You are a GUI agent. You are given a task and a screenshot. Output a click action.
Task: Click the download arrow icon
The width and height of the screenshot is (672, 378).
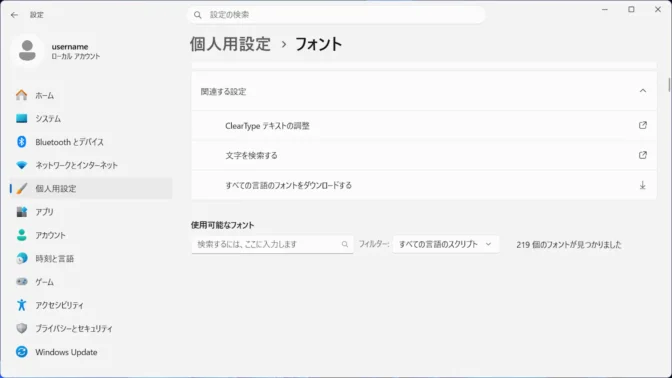pos(642,185)
